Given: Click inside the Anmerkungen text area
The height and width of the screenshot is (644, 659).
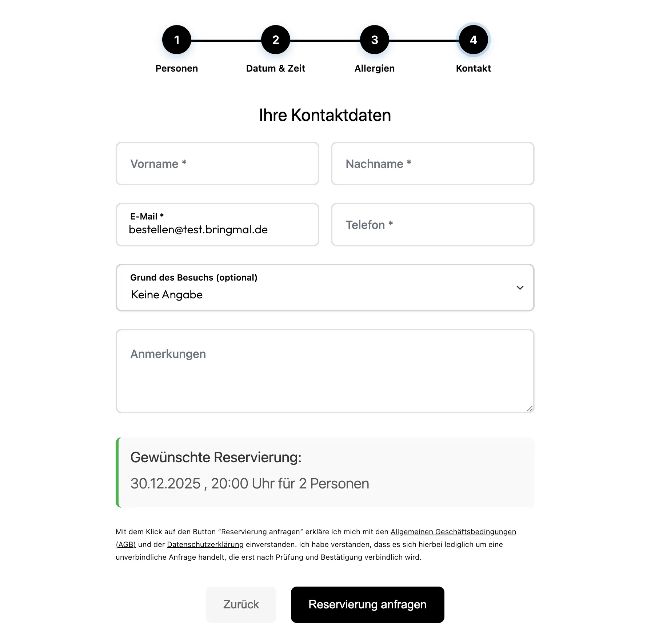Looking at the screenshot, I should coord(325,371).
